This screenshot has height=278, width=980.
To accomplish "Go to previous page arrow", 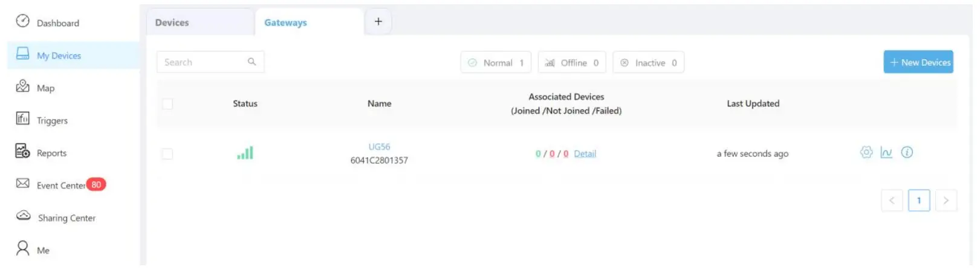I will tap(892, 201).
